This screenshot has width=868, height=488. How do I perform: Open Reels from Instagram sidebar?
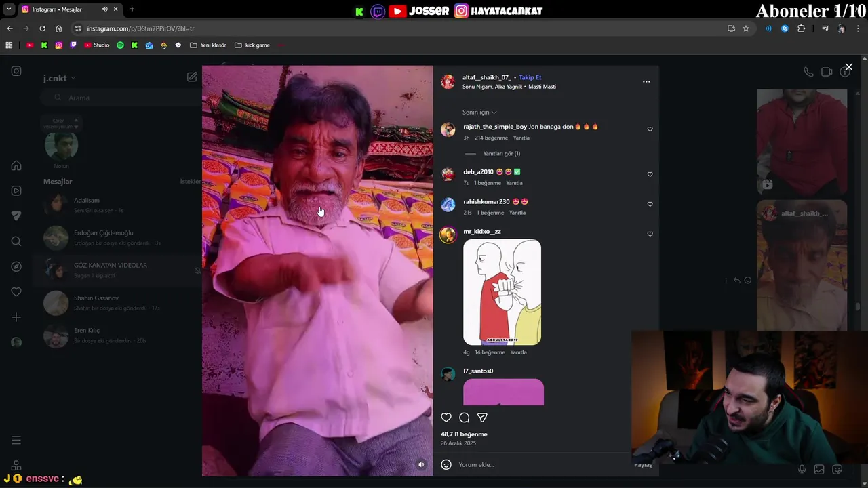click(x=16, y=190)
